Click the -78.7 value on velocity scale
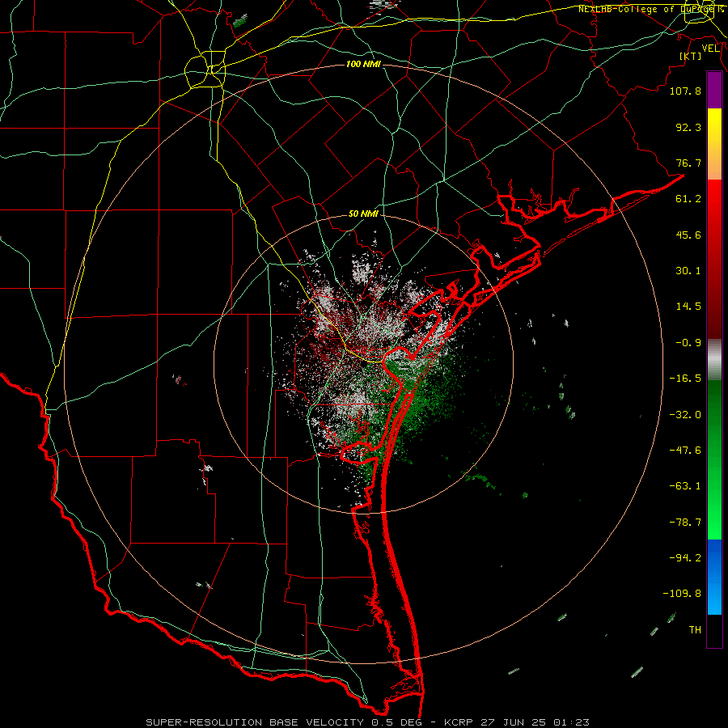This screenshot has height=728, width=728. (x=685, y=523)
